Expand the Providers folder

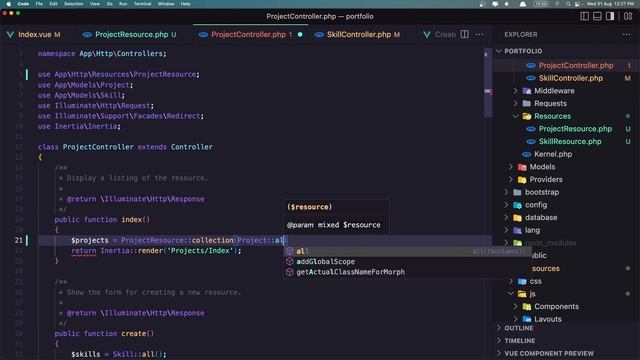546,179
